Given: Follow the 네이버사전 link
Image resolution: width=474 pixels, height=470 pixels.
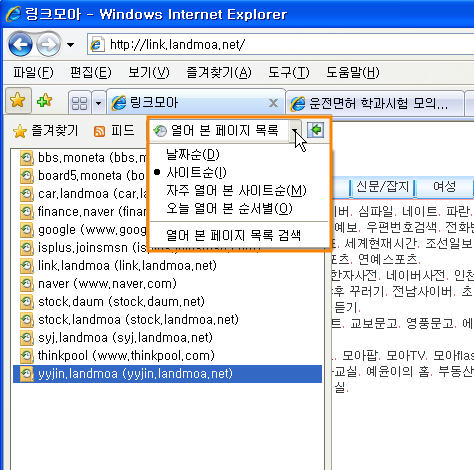Looking at the screenshot, I should (x=415, y=275).
